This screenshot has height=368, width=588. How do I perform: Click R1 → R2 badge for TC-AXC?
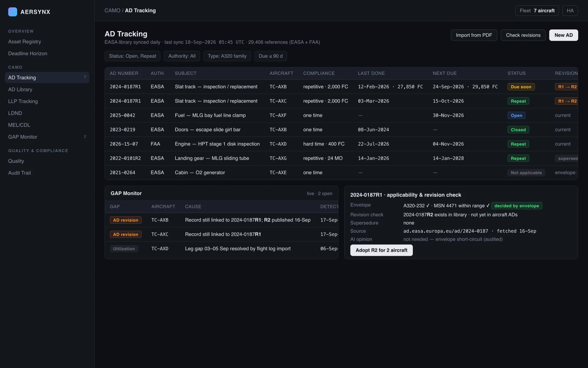567,101
